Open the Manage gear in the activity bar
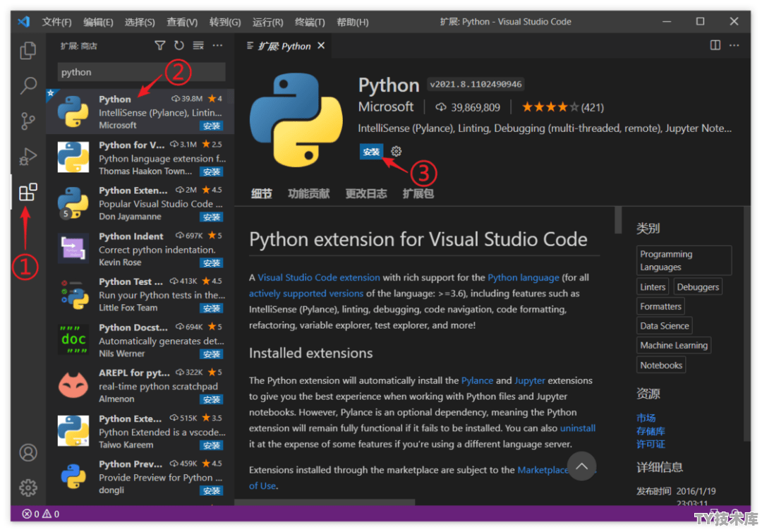This screenshot has height=532, width=762. coord(28,488)
